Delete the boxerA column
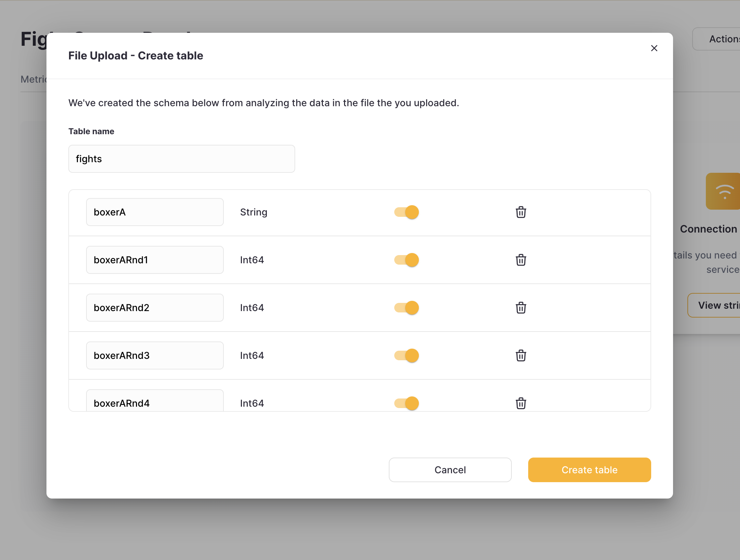The height and width of the screenshot is (560, 740). pos(521,212)
